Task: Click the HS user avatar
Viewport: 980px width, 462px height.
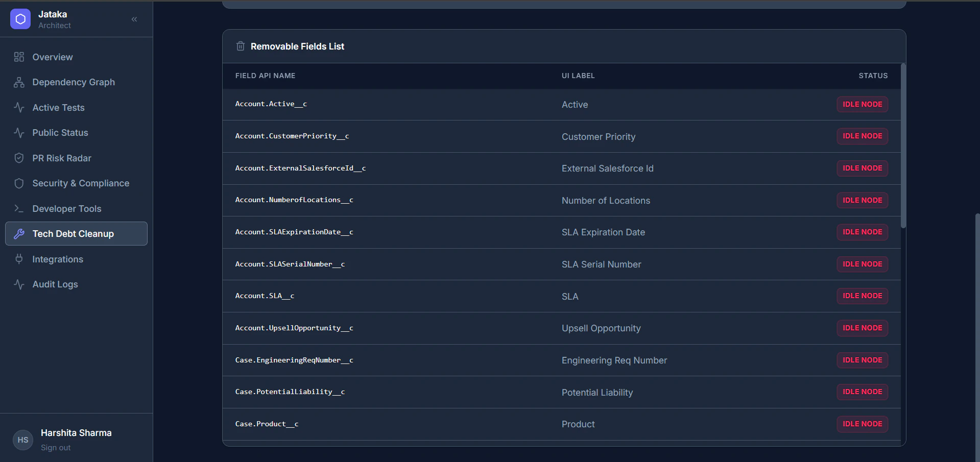Action: [x=23, y=440]
